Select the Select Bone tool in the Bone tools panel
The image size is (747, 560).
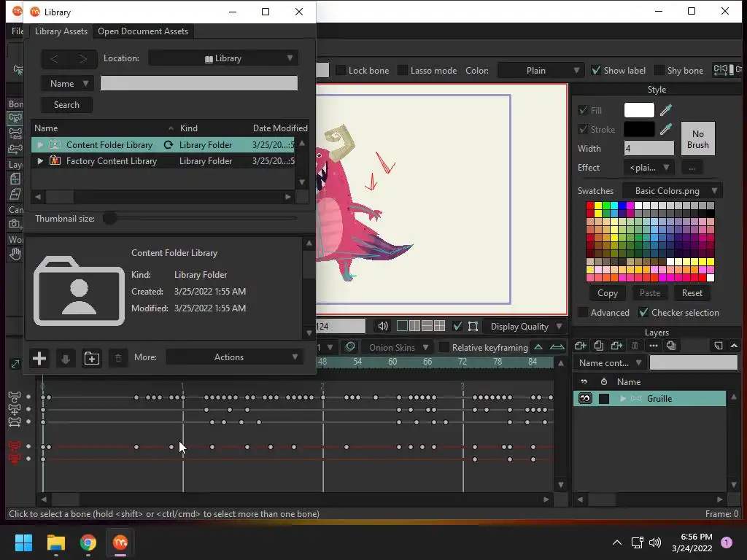tap(15, 118)
